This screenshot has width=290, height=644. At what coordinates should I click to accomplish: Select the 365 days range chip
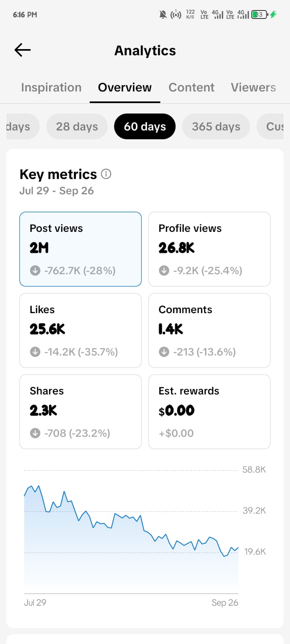coord(216,126)
